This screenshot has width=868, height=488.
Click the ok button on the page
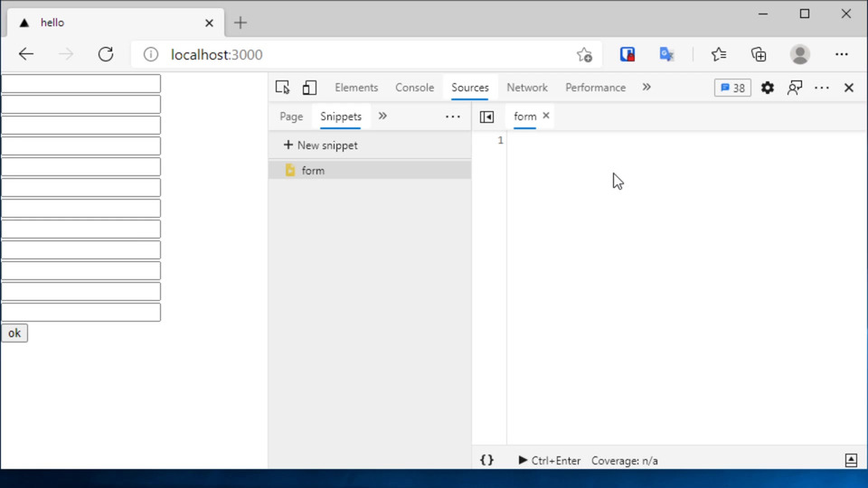click(14, 333)
